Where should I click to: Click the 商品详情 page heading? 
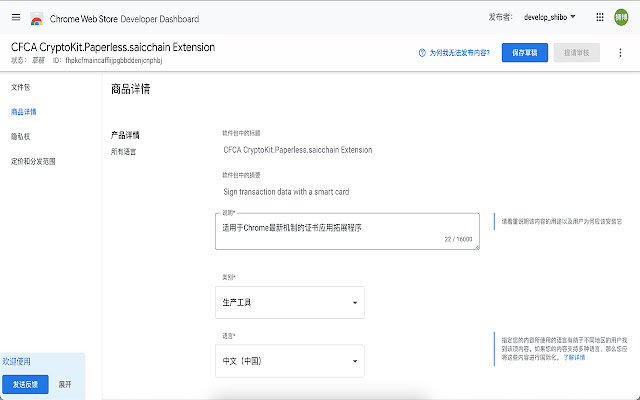point(131,89)
